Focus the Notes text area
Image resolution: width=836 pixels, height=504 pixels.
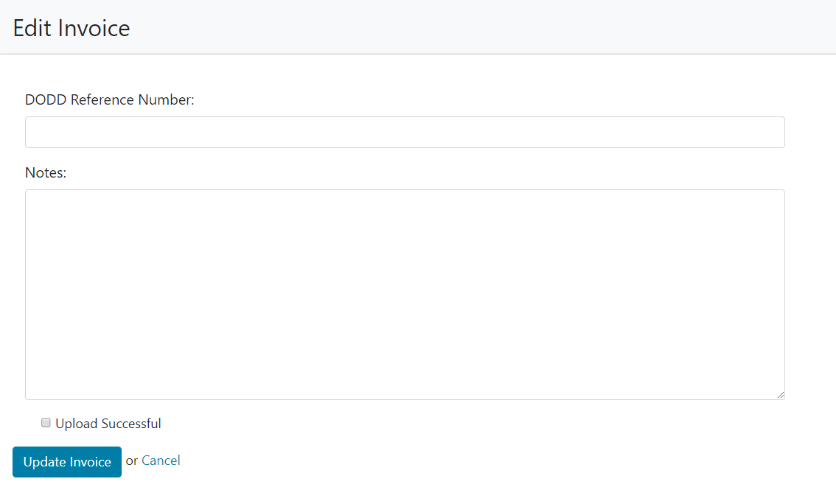point(405,294)
